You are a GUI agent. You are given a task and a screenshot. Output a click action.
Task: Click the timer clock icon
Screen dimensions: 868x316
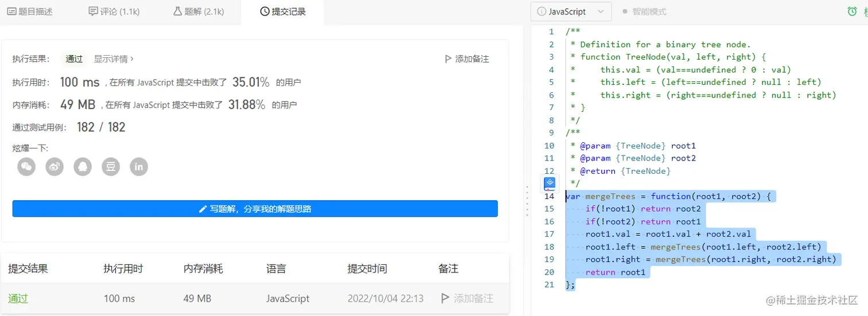tap(852, 11)
